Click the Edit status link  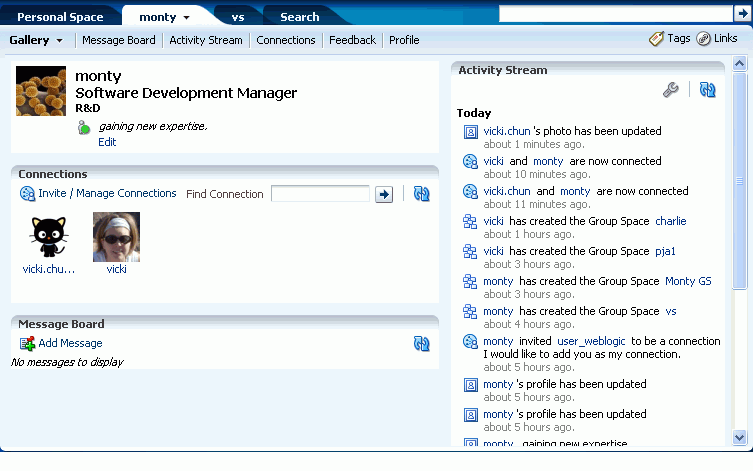(x=107, y=142)
